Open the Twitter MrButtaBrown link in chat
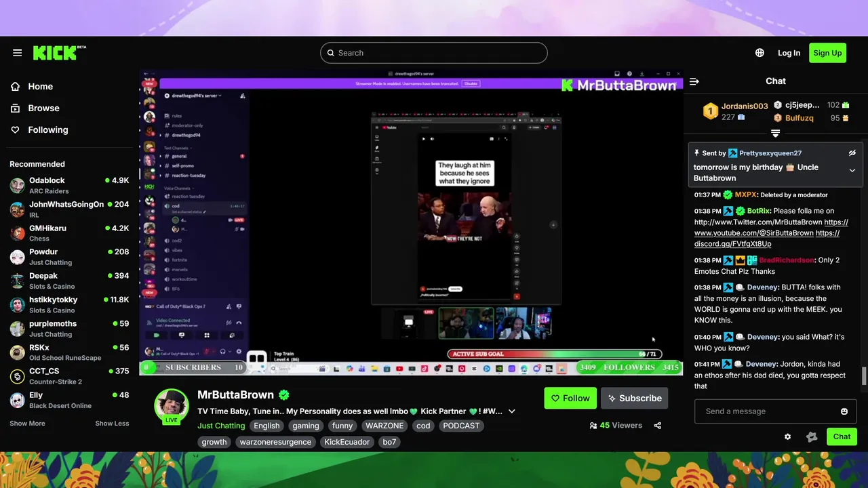The image size is (868, 488). [x=758, y=222]
